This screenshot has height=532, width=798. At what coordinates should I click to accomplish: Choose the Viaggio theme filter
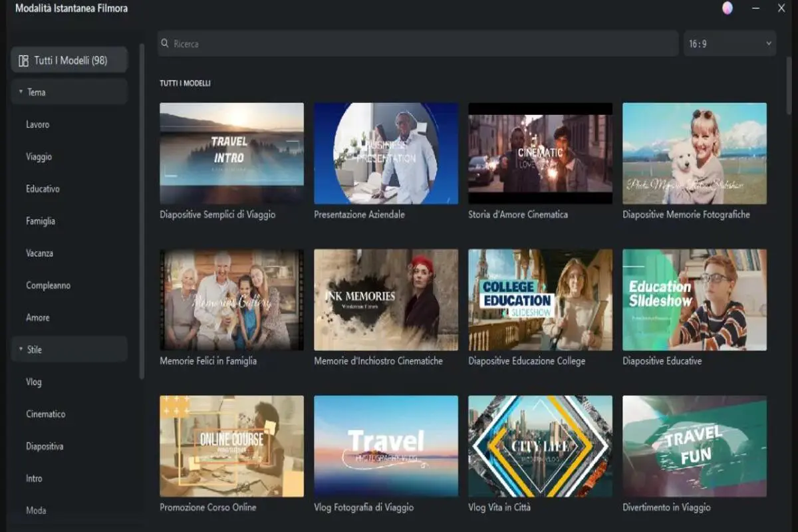coord(39,157)
